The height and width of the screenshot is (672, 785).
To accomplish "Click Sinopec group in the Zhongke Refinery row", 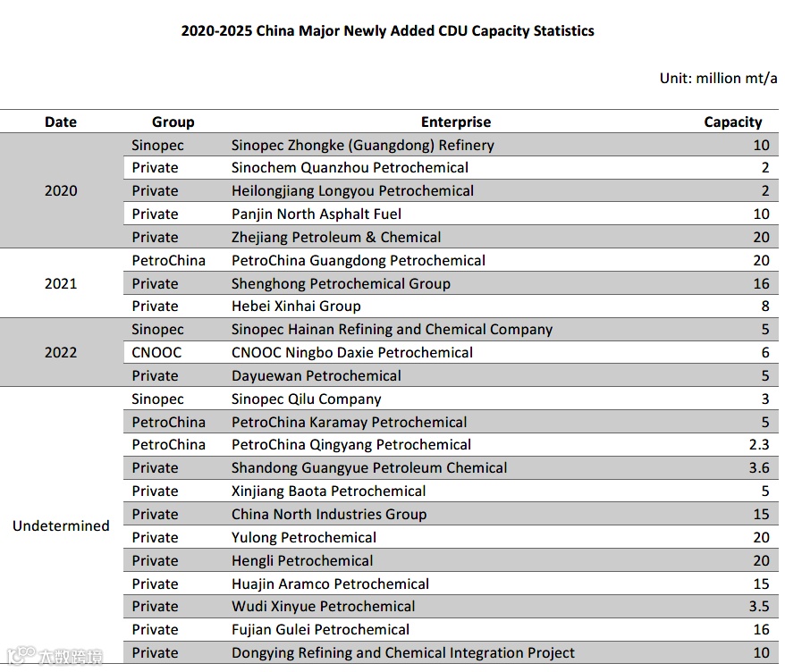I will (x=157, y=146).
